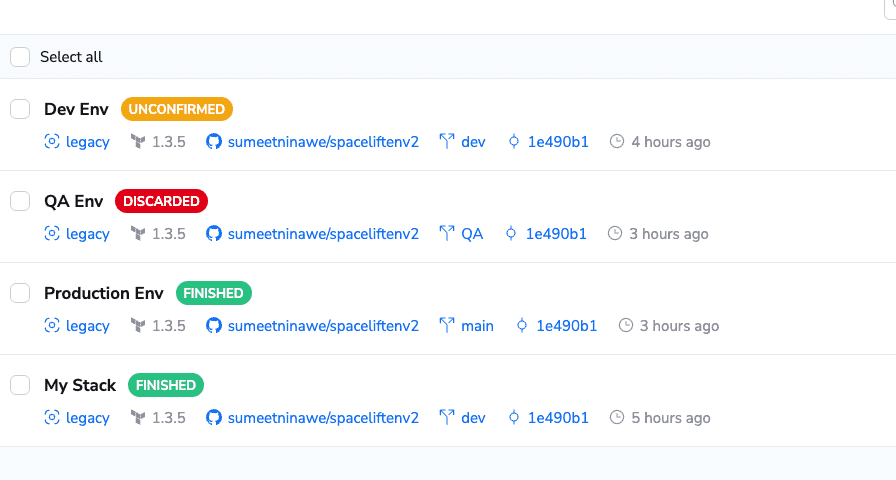
Task: Open sumeetninawe/spaceliftenv2 repo in Production Env row
Action: [x=323, y=326]
